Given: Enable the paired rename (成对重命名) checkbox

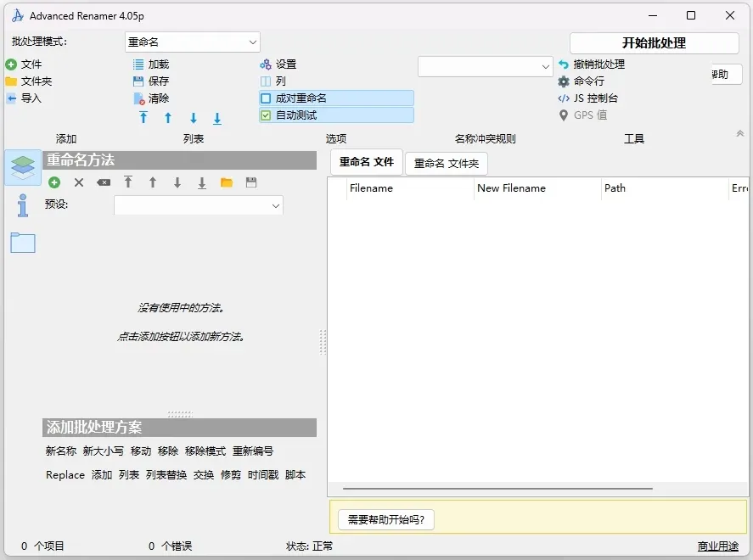Looking at the screenshot, I should click(267, 98).
